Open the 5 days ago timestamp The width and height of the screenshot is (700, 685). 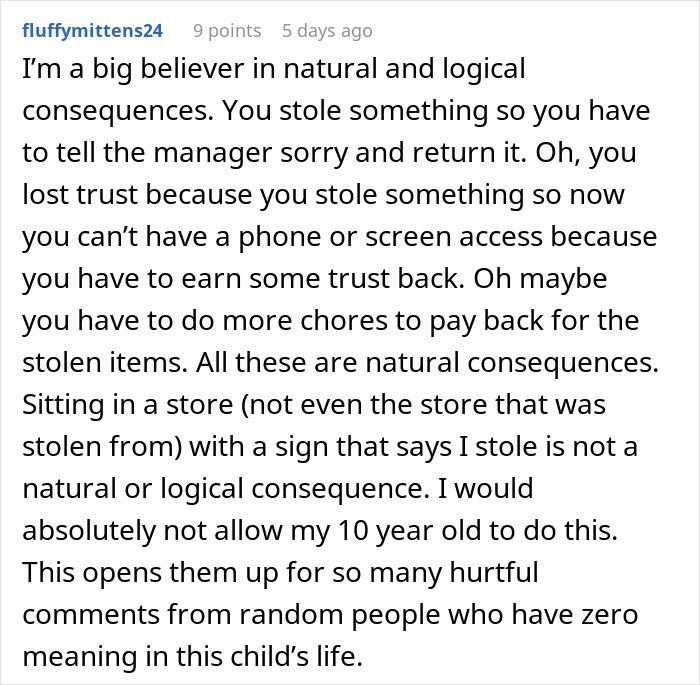(x=327, y=31)
